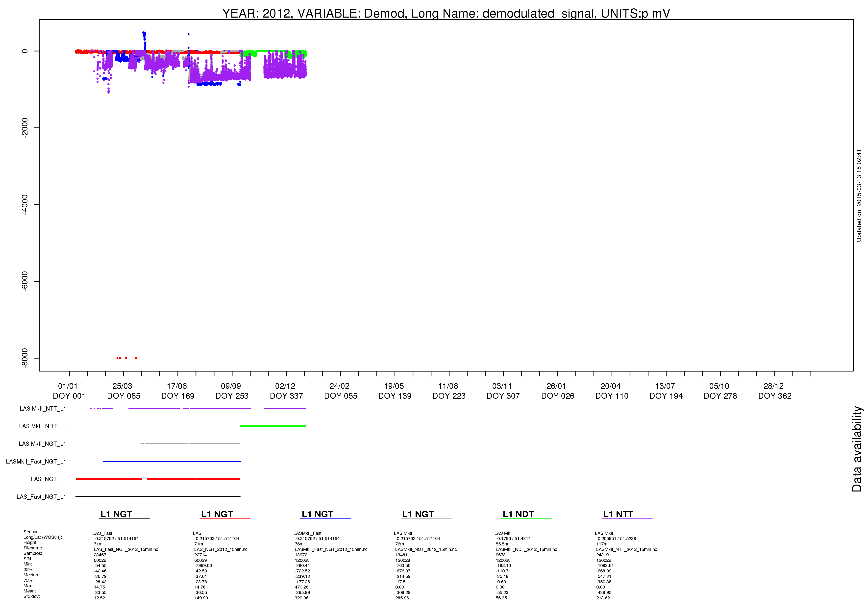Click coordinates '-0.205951 / 51.5238'
This screenshot has width=868, height=614.
click(616, 538)
